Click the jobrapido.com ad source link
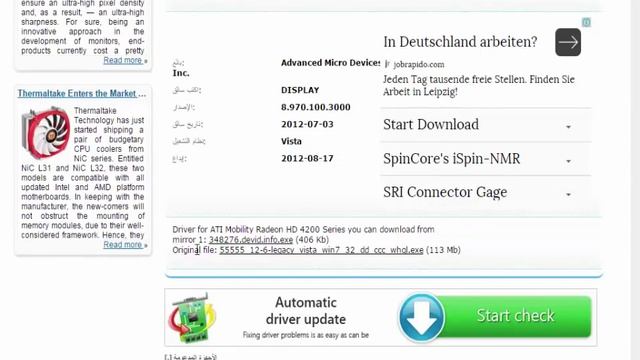 click(419, 64)
